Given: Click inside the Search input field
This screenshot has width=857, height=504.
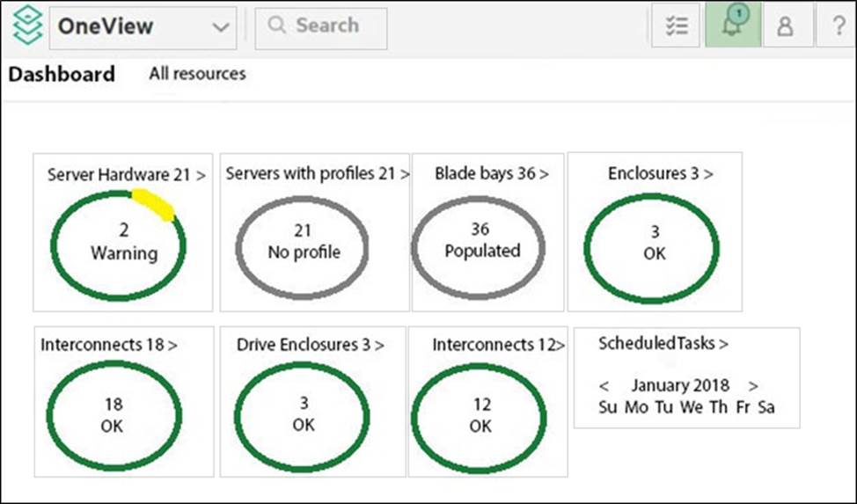Looking at the screenshot, I should click(334, 26).
